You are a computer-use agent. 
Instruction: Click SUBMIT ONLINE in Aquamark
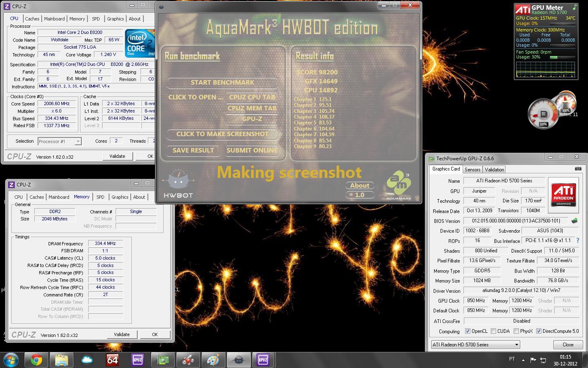point(252,150)
